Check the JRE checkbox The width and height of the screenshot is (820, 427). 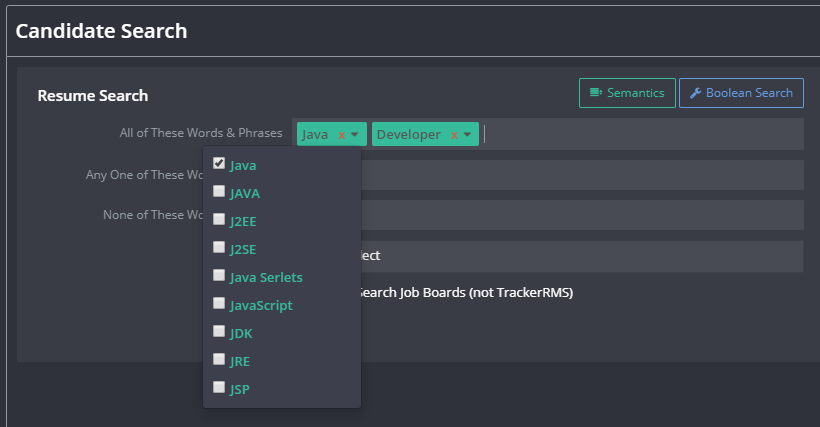click(219, 360)
